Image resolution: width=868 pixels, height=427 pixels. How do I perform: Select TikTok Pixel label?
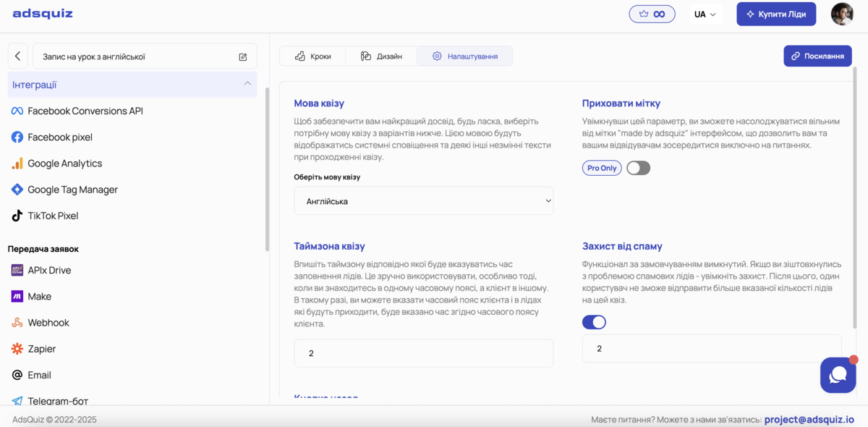coord(53,216)
